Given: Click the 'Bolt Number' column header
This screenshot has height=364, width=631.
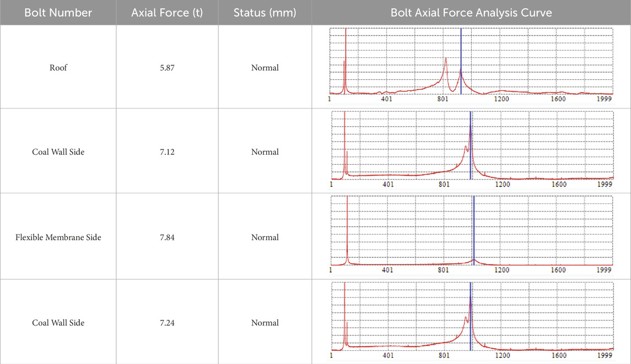Looking at the screenshot, I should coord(58,13).
